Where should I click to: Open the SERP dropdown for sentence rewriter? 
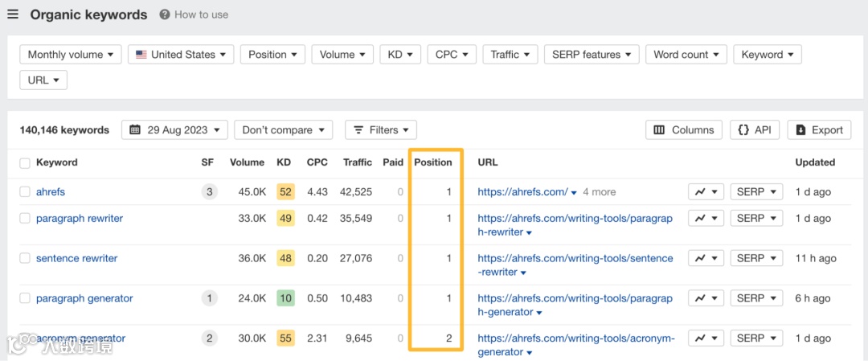coord(757,258)
